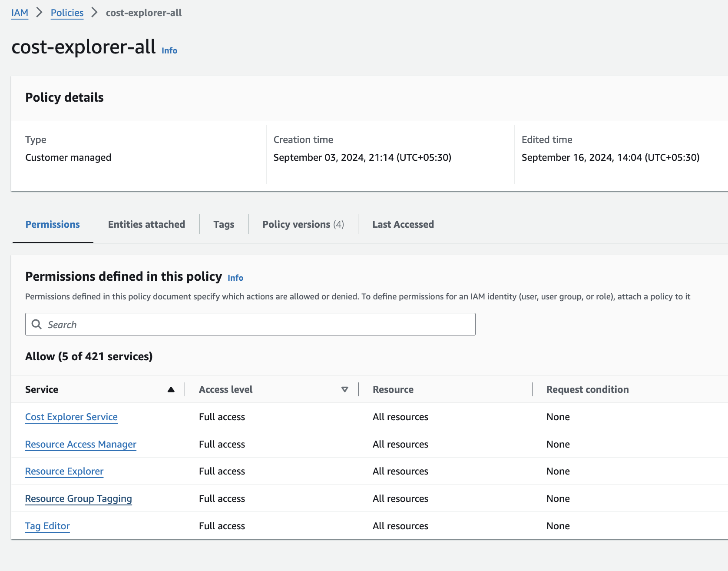Click the ascending sort triangle on Service column
Viewport: 728px width, 571px height.
point(171,389)
